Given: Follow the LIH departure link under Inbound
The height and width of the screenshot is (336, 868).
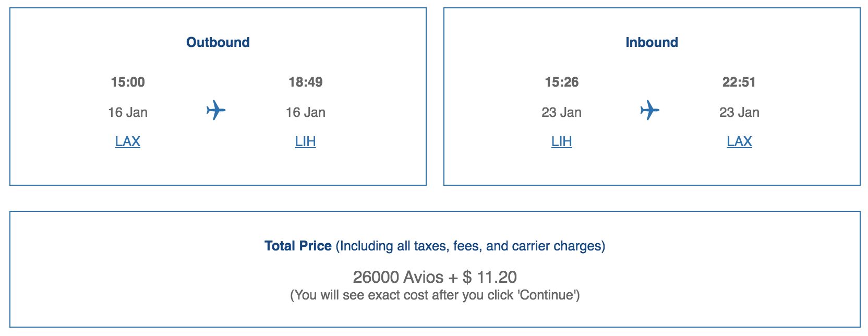Looking at the screenshot, I should [x=561, y=141].
